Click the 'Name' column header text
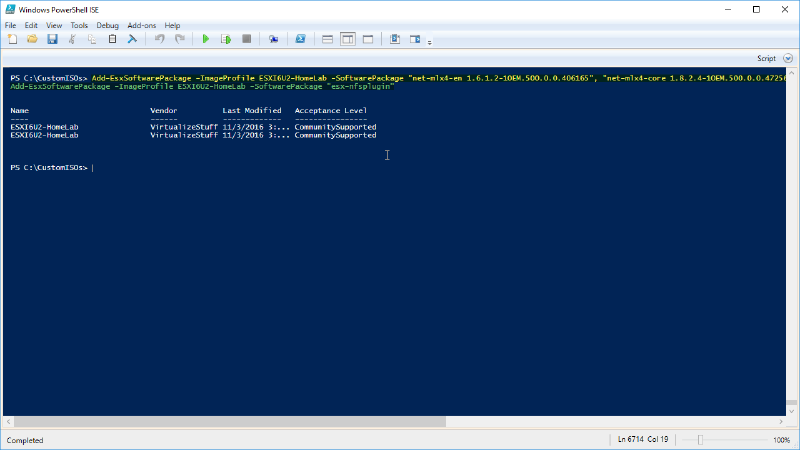The image size is (800, 450). click(x=19, y=110)
